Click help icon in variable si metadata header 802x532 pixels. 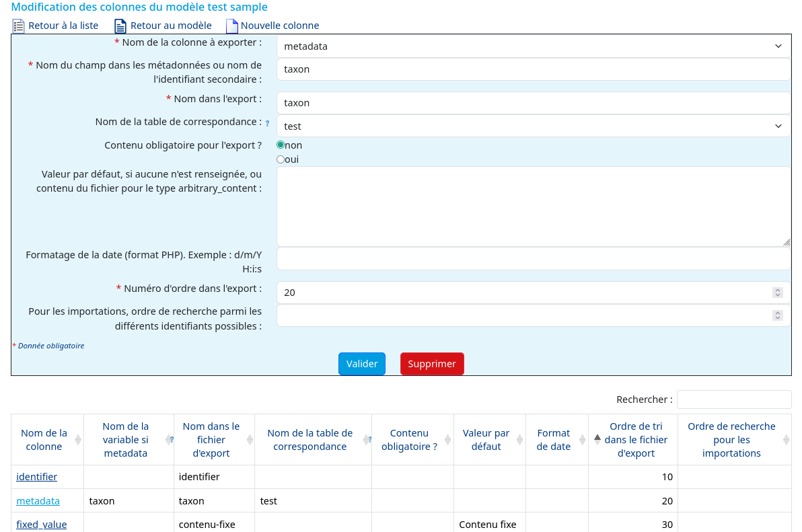(x=172, y=439)
